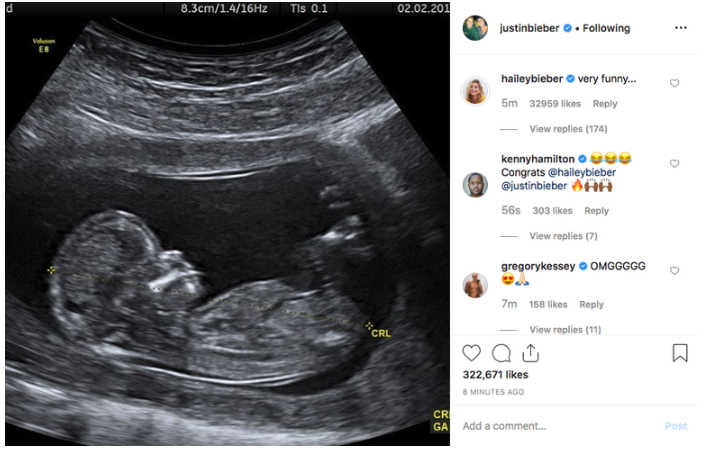View the 322,671 likes list
The width and height of the screenshot is (707, 451).
click(495, 375)
